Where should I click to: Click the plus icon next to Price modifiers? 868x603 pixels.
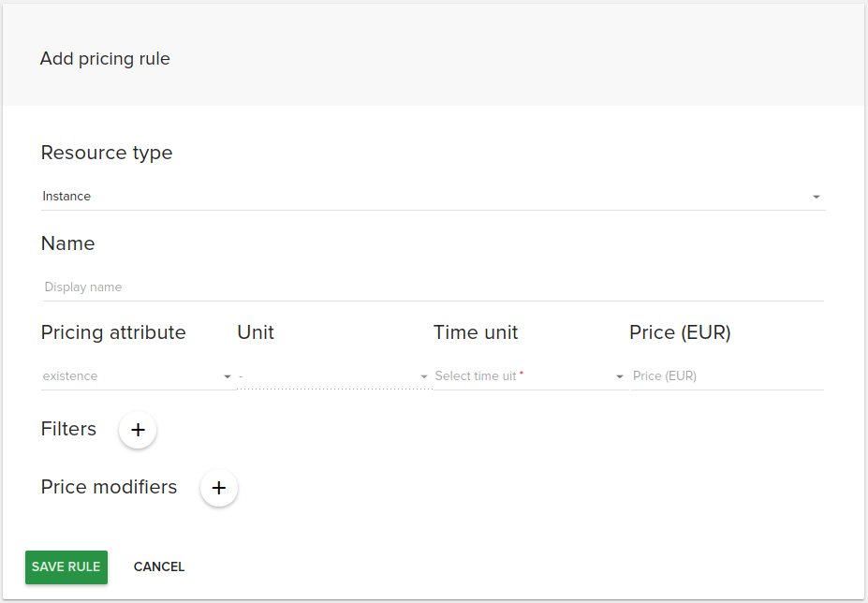[219, 488]
